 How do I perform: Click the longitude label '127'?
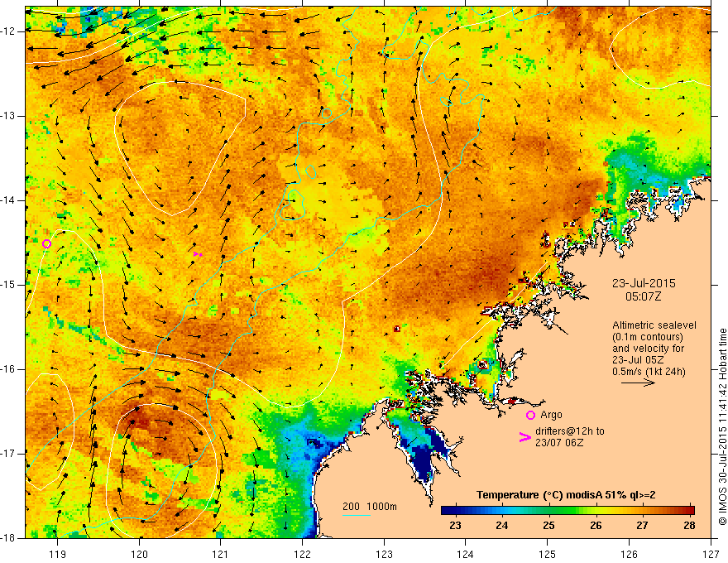click(x=711, y=554)
